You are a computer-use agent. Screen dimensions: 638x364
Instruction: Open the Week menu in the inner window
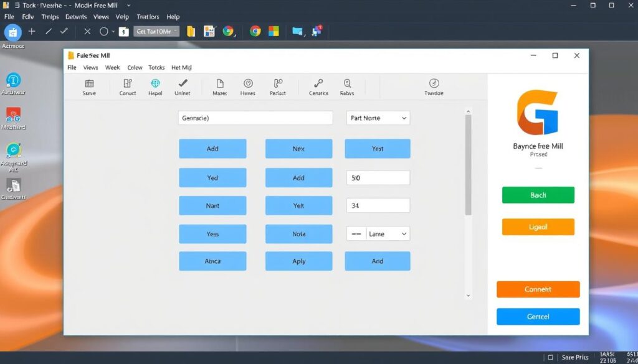click(112, 67)
